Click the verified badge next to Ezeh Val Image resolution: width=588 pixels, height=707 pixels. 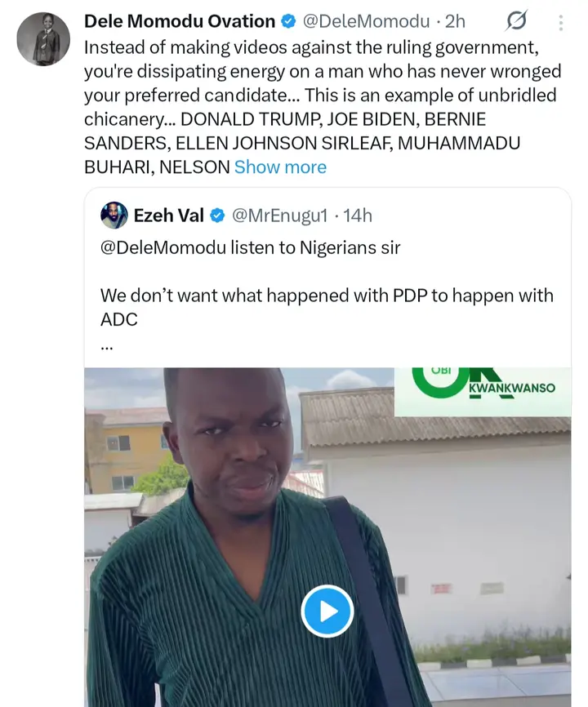(218, 216)
